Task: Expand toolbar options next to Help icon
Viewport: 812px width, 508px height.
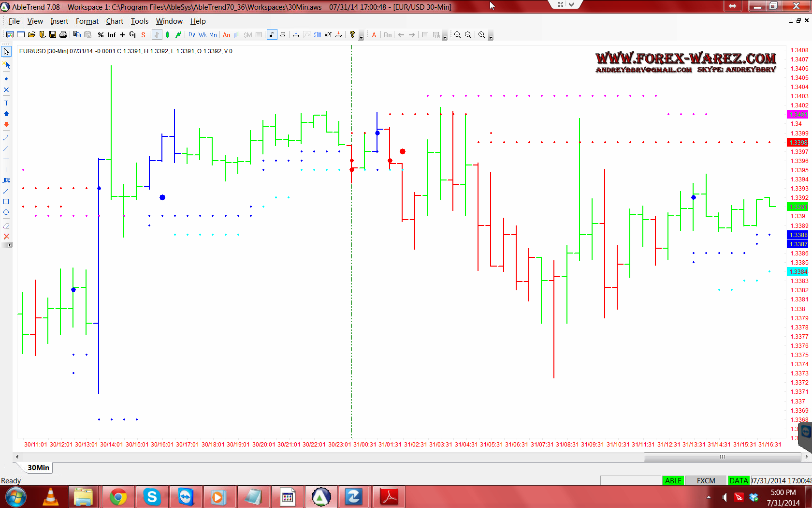Action: click(x=361, y=37)
